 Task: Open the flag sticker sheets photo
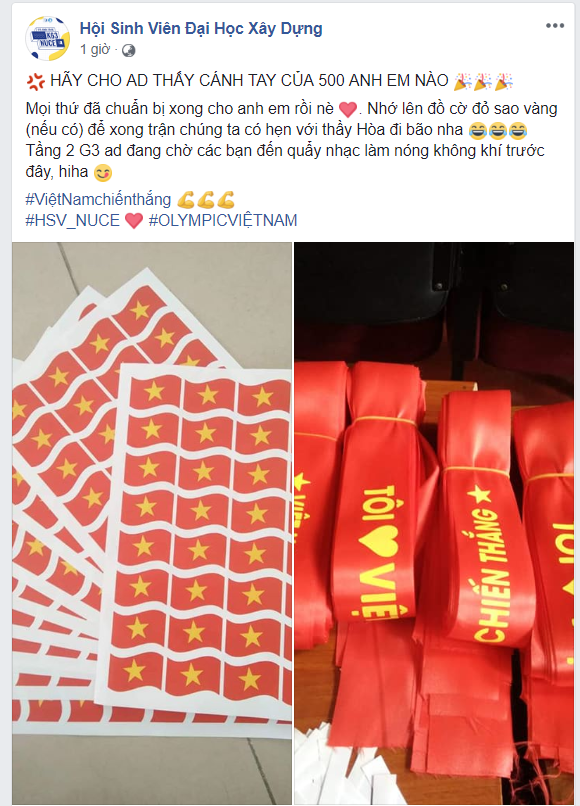point(152,523)
